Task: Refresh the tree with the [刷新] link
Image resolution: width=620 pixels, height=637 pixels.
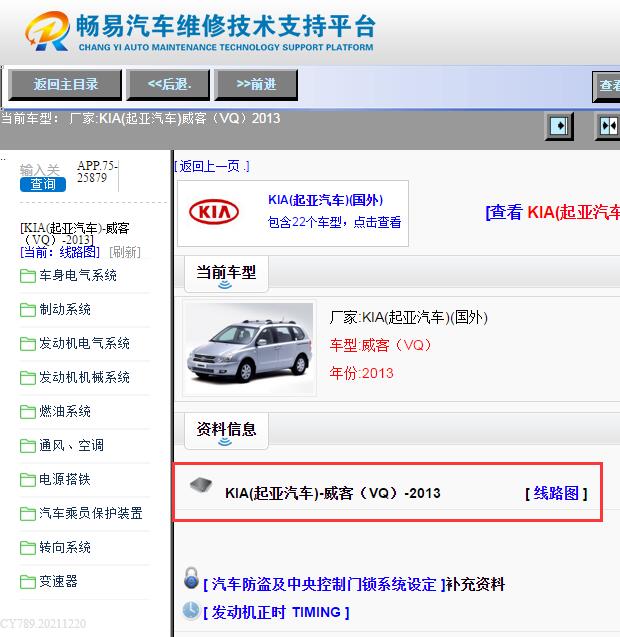Action: 125,252
